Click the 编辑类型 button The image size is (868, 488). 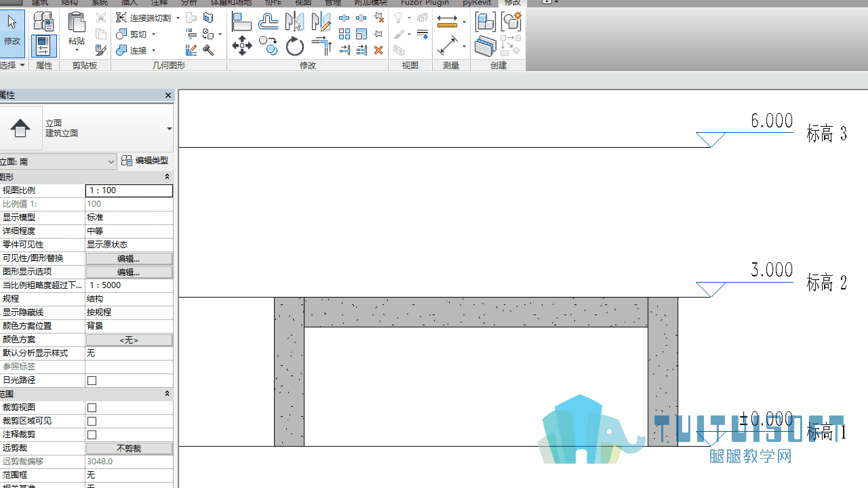point(145,161)
